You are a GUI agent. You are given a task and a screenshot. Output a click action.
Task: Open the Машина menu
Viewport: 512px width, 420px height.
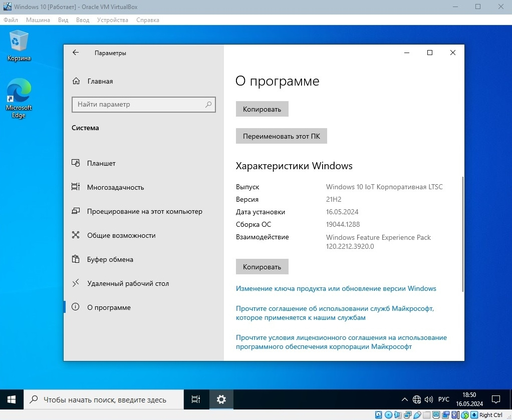tap(38, 20)
